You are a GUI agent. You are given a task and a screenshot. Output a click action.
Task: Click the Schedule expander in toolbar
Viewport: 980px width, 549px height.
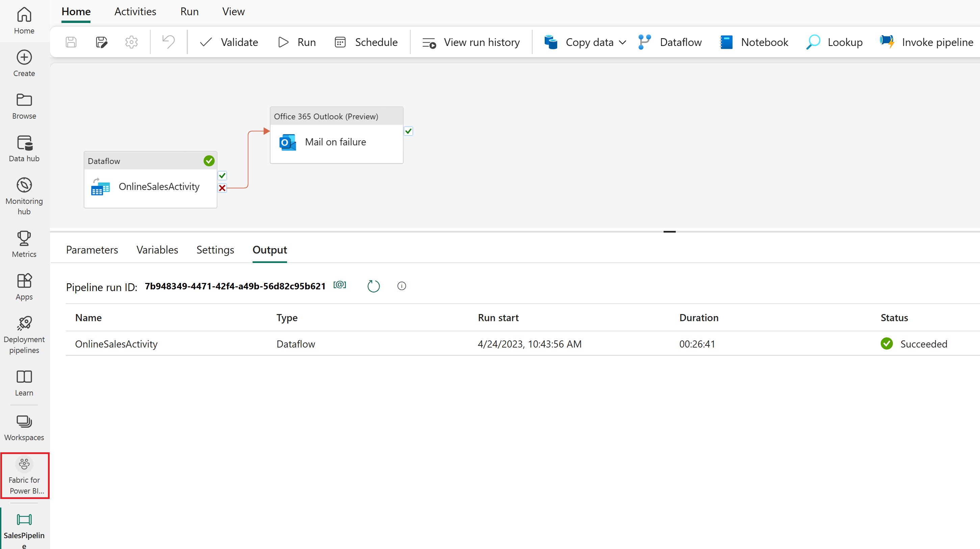click(366, 42)
